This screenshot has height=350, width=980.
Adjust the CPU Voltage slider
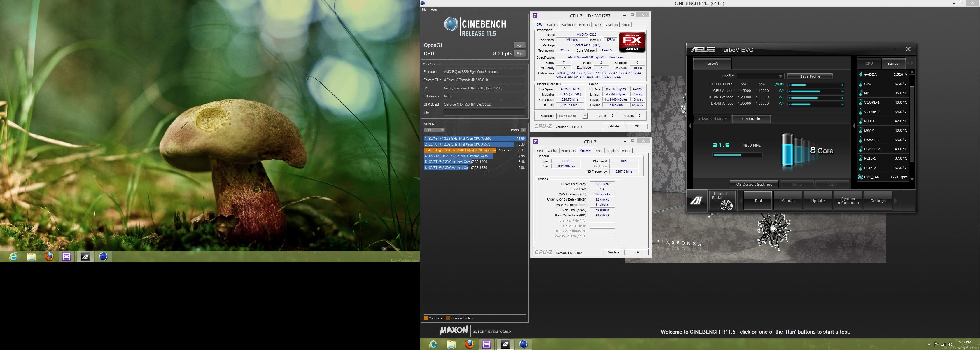[816, 91]
